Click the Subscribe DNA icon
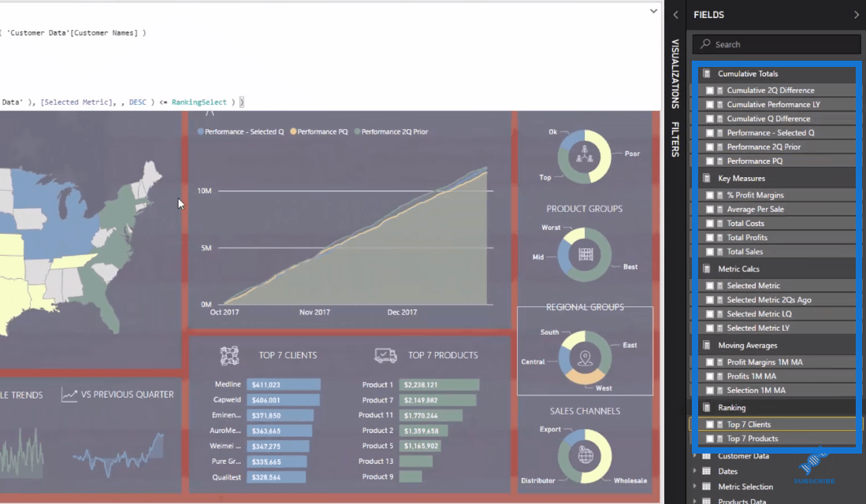The width and height of the screenshot is (866, 504). point(814,462)
